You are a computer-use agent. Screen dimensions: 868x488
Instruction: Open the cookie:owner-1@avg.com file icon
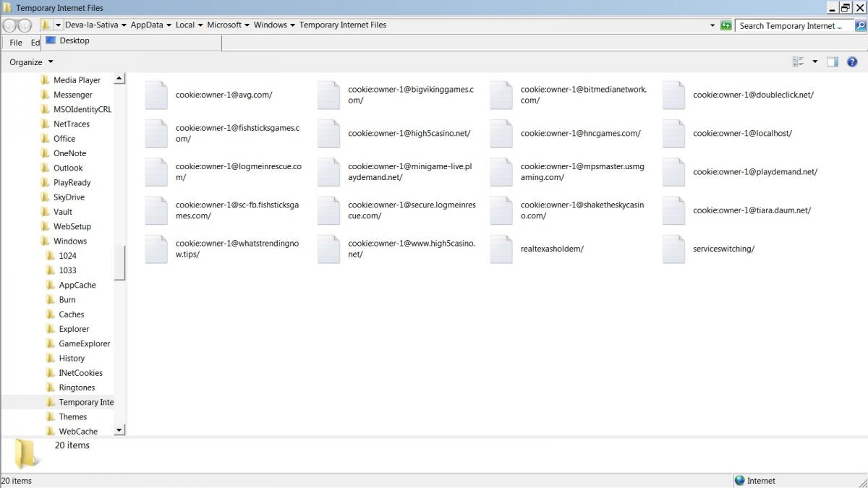[x=156, y=95]
